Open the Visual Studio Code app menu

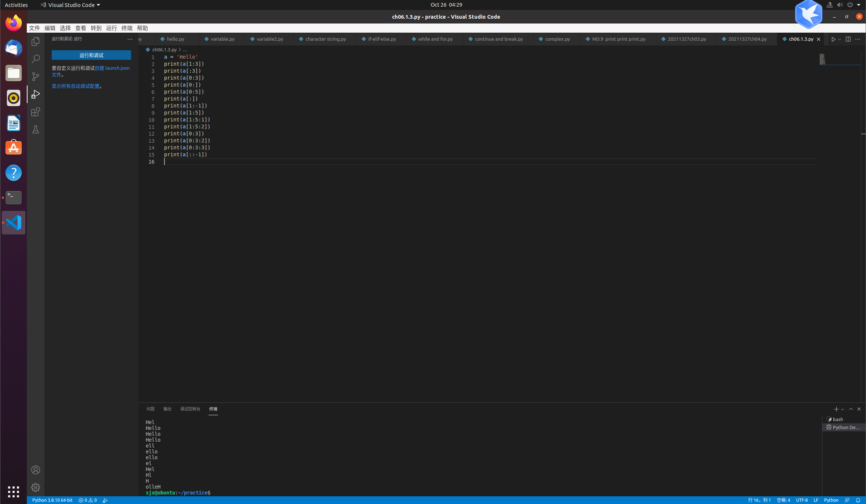tap(71, 5)
